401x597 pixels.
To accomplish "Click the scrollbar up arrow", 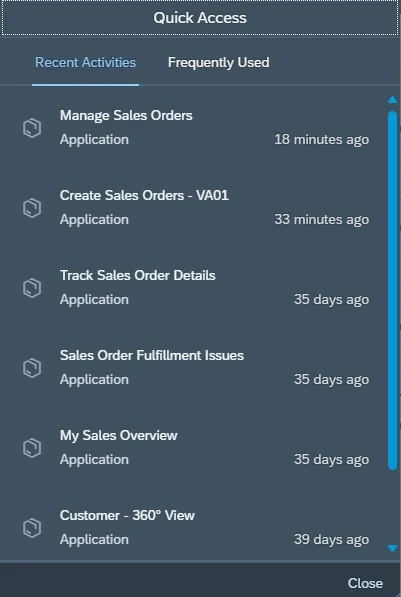I will pyautogui.click(x=392, y=100).
